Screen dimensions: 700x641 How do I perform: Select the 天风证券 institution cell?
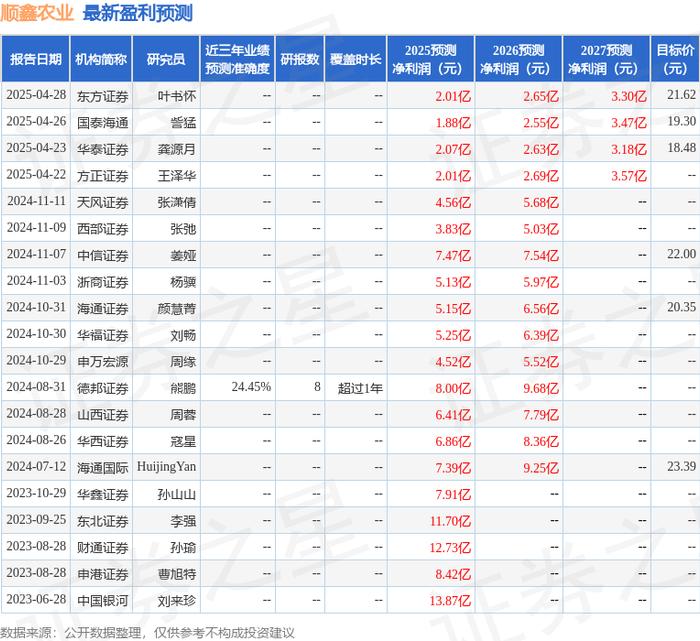(x=103, y=202)
